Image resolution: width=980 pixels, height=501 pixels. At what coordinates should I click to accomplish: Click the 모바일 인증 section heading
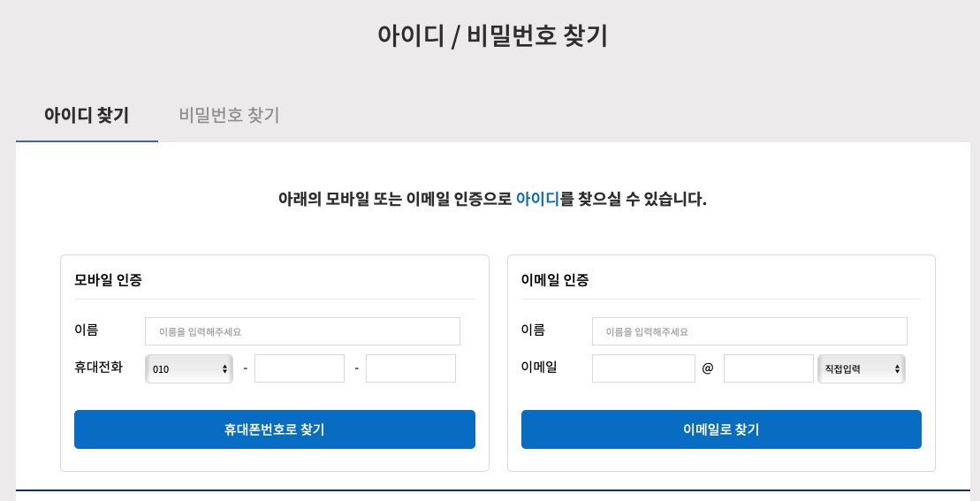point(108,280)
